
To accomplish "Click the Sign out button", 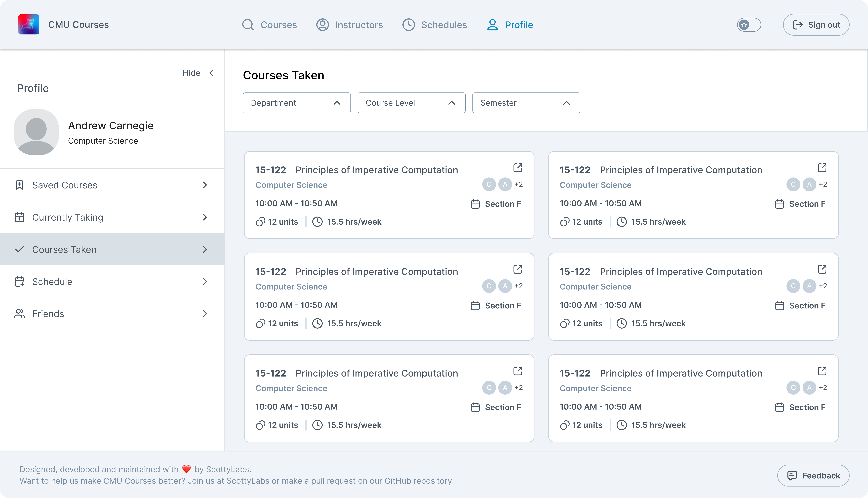I will coord(816,25).
